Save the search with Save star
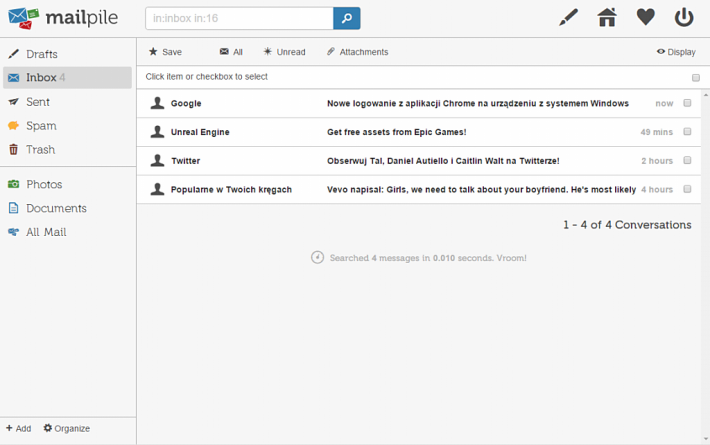 pos(165,52)
